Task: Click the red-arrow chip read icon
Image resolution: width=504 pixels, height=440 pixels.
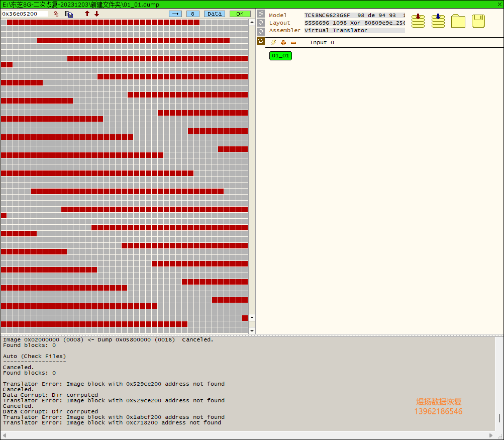Action: (x=418, y=21)
